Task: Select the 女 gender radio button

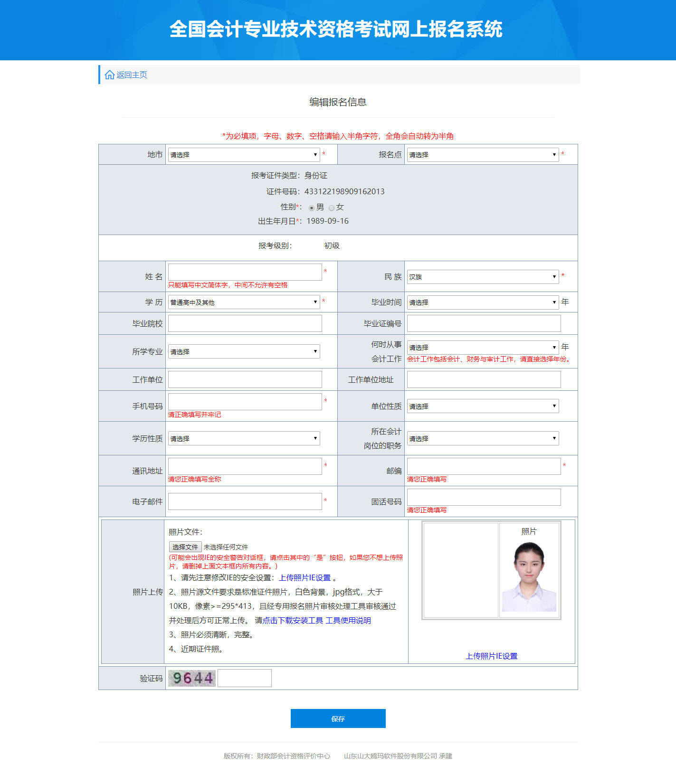Action: coord(332,208)
